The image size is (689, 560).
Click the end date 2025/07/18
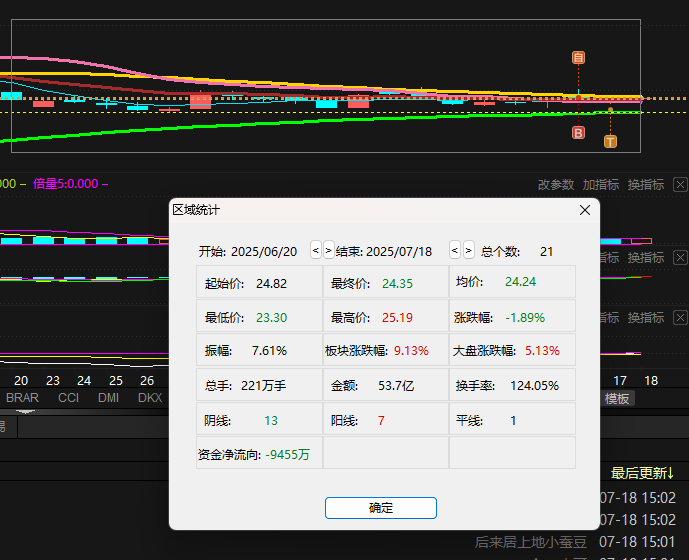coord(399,251)
